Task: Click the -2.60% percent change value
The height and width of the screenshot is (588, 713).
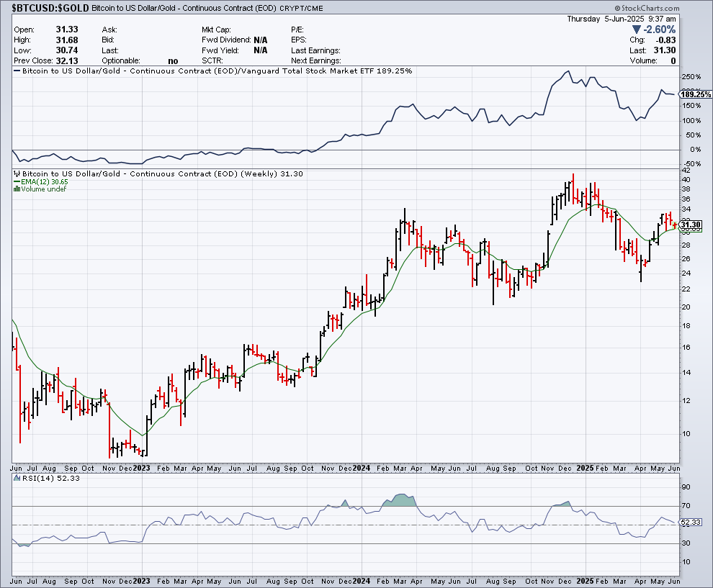Action: [x=659, y=30]
